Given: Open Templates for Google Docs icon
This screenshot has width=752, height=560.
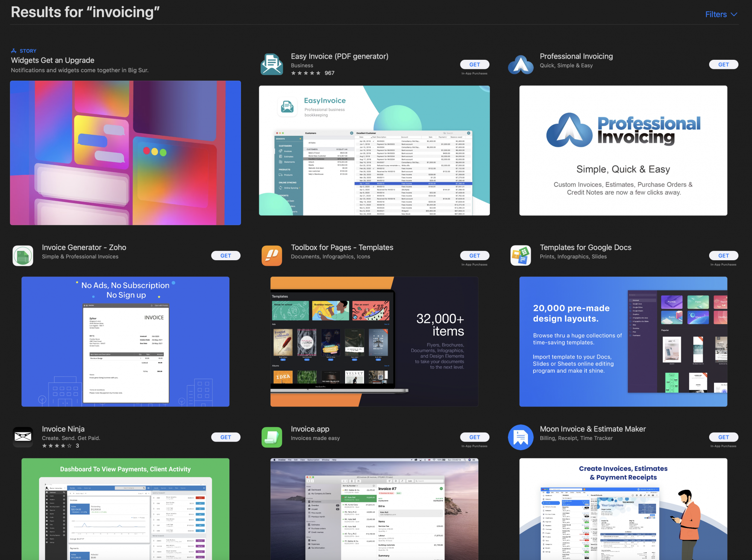Looking at the screenshot, I should 521,256.
